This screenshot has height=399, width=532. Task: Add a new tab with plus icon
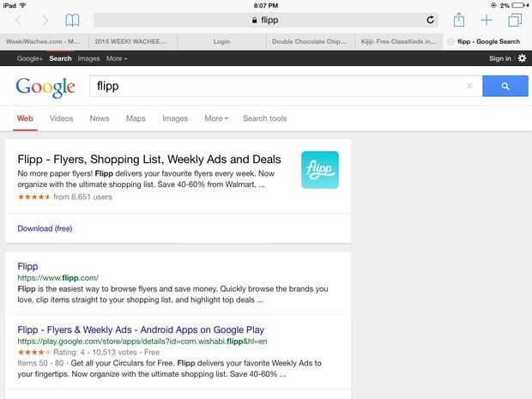487,21
